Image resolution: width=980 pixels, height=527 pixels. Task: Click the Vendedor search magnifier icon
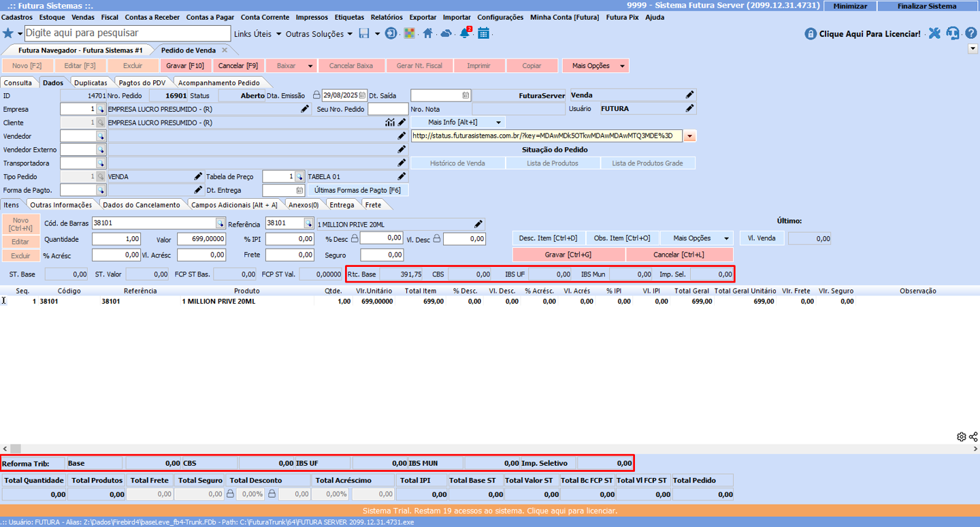(x=101, y=136)
